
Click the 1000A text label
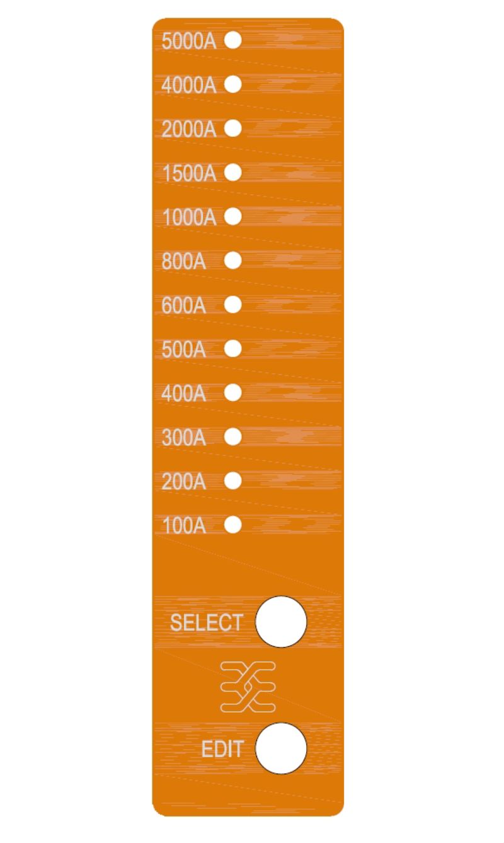188,218
